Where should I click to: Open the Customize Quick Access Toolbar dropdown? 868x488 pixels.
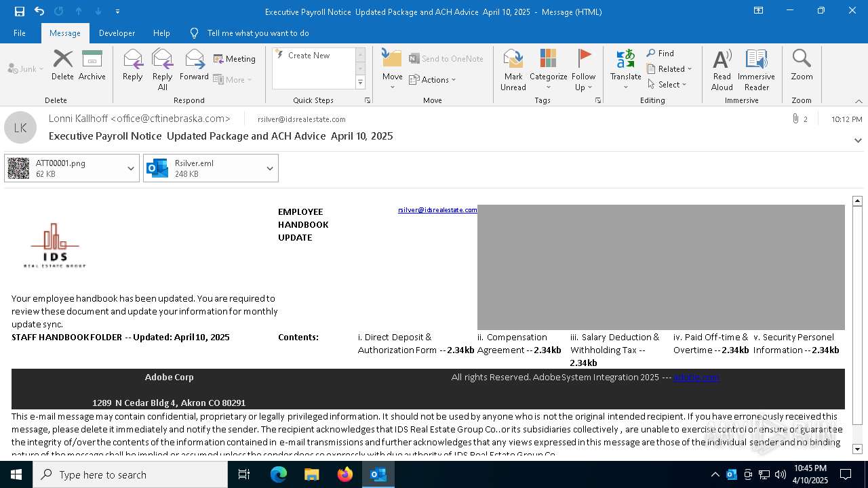pyautogui.click(x=118, y=12)
